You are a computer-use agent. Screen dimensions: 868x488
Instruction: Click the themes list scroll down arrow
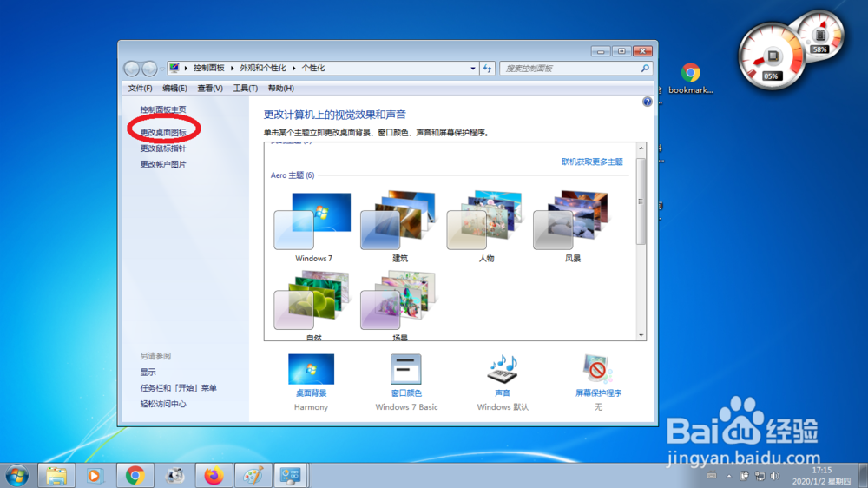pos(641,335)
